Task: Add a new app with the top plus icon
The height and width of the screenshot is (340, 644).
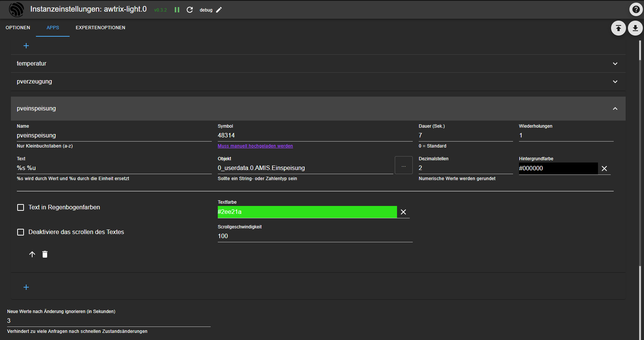Action: 26,46
